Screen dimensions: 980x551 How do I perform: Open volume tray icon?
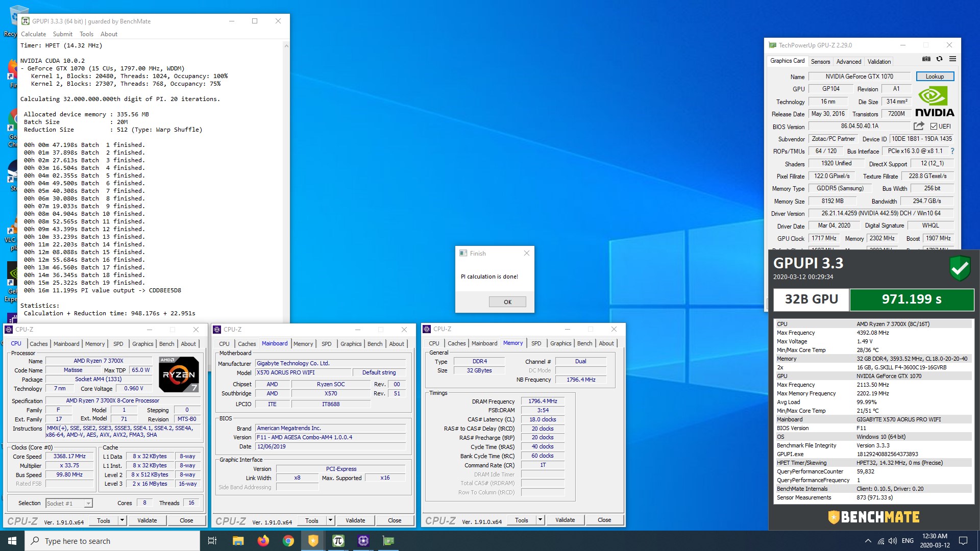(892, 541)
